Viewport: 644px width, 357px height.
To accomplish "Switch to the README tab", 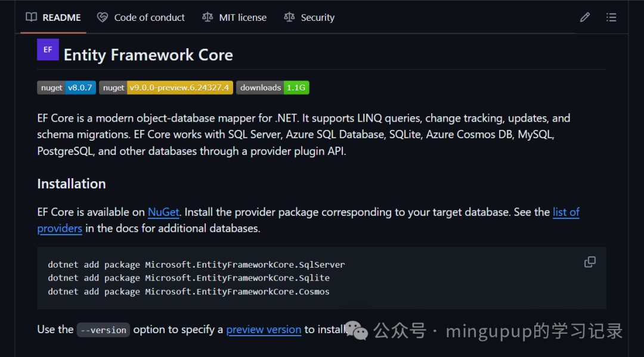I will pyautogui.click(x=60, y=17).
